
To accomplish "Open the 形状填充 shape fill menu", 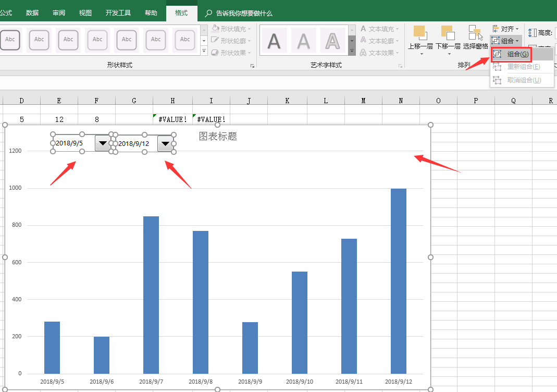I will 231,29.
